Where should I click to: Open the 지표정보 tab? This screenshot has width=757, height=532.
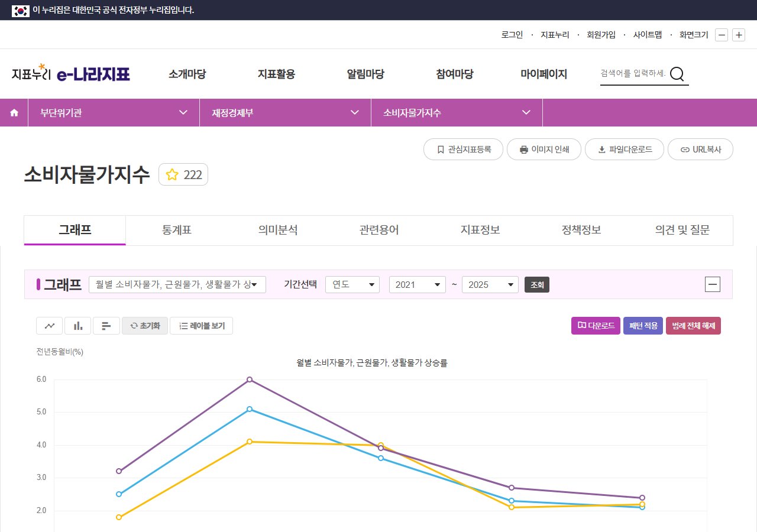point(480,230)
